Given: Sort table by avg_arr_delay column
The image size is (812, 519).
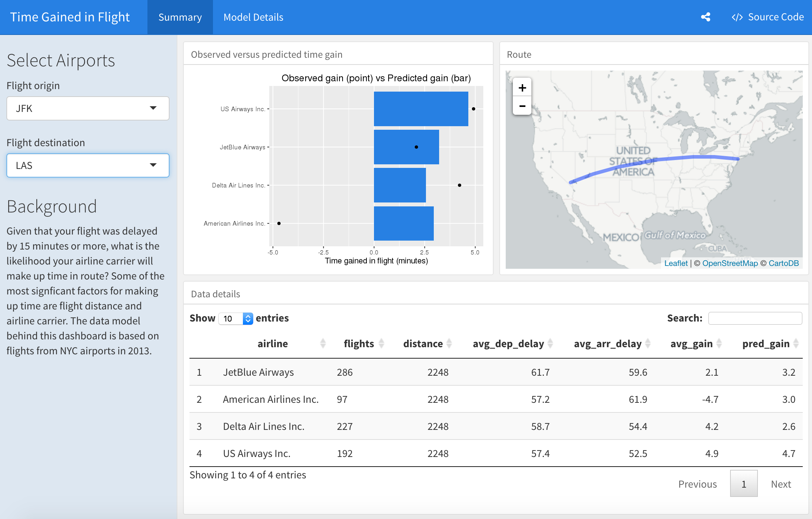Looking at the screenshot, I should coord(608,344).
